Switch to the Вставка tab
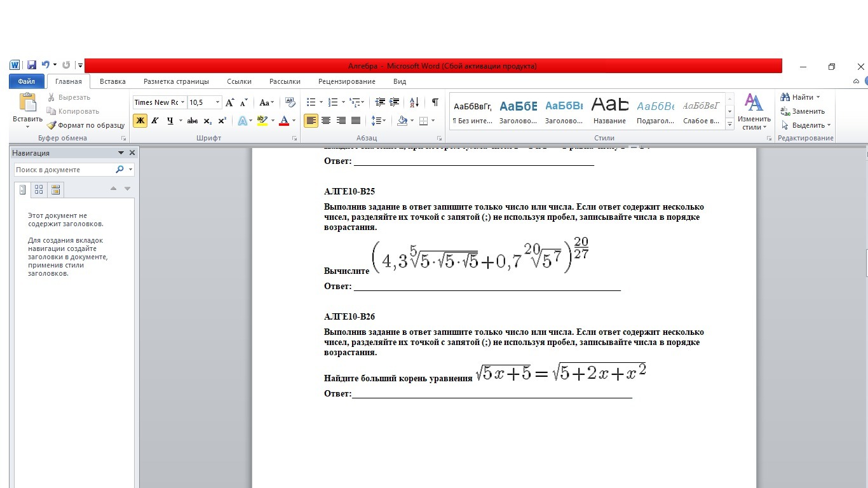The image size is (868, 488). click(112, 81)
